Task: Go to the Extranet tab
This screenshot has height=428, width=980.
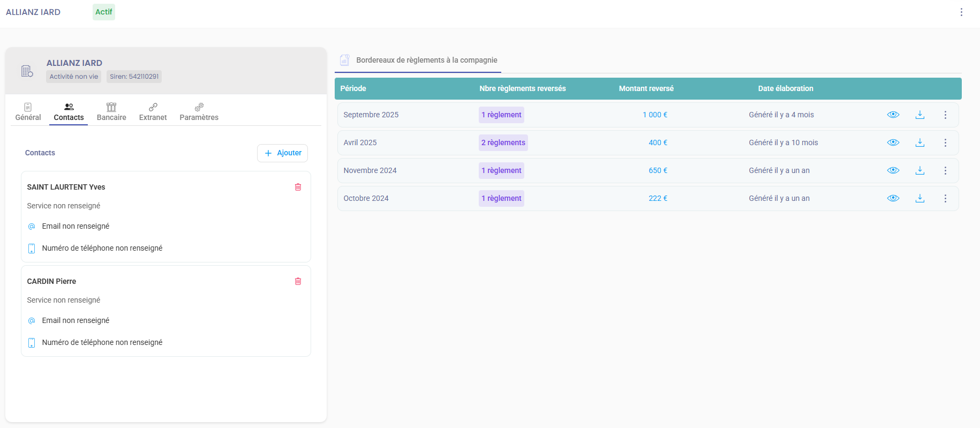Action: [153, 112]
